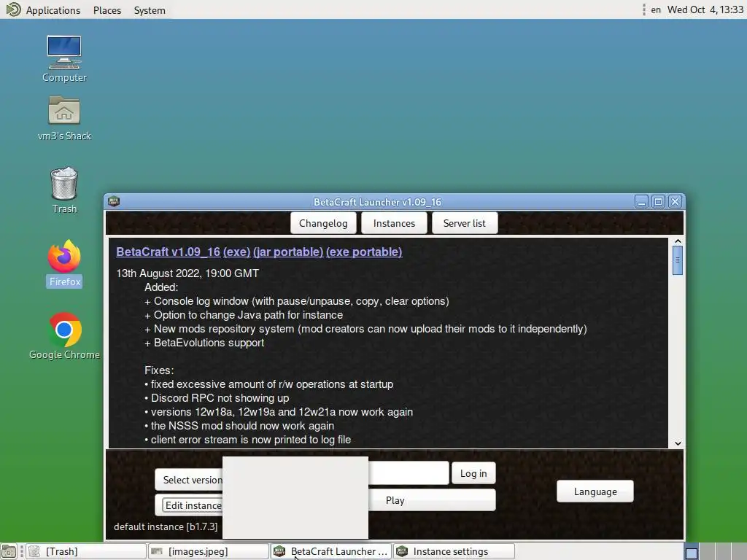This screenshot has width=747, height=560.
Task: Click the clock showing Wed Oct 4, 13:33
Action: (705, 10)
